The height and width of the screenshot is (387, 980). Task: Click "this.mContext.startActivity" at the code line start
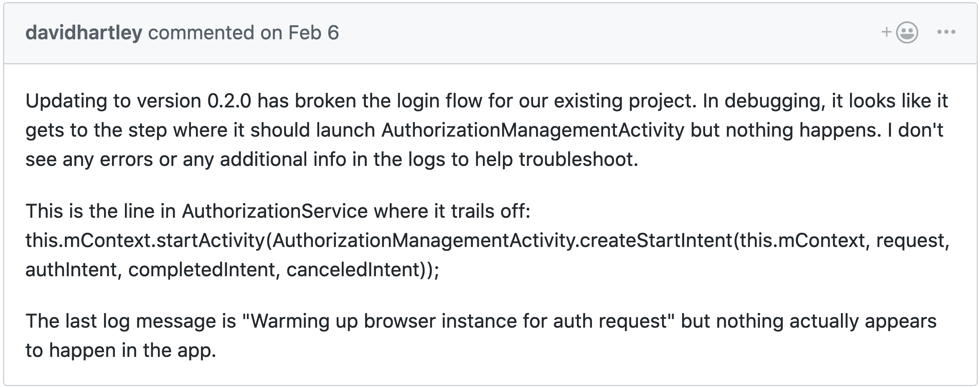point(145,240)
